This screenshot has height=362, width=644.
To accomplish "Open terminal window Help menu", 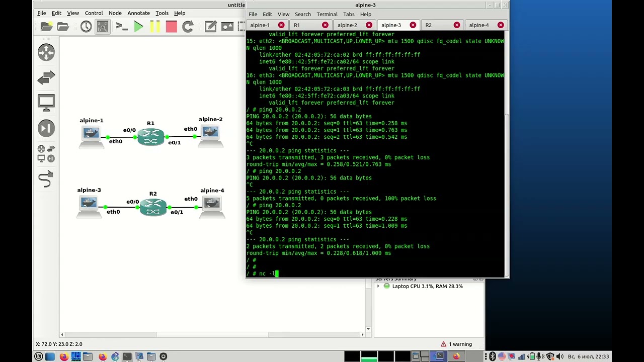I will (x=366, y=14).
